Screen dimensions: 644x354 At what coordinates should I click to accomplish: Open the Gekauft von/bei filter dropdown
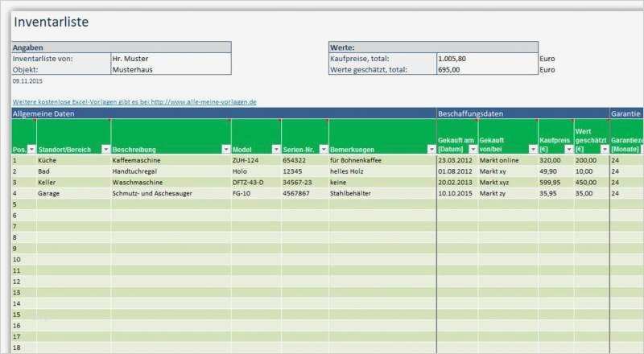pyautogui.click(x=533, y=150)
